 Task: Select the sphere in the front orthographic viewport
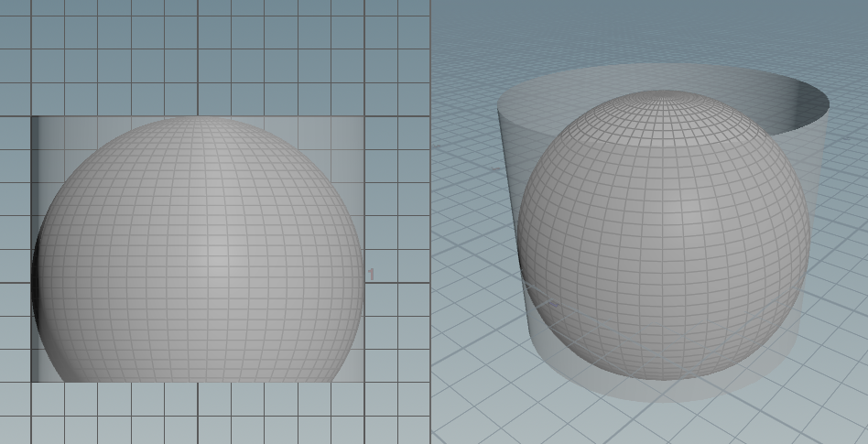(198, 250)
